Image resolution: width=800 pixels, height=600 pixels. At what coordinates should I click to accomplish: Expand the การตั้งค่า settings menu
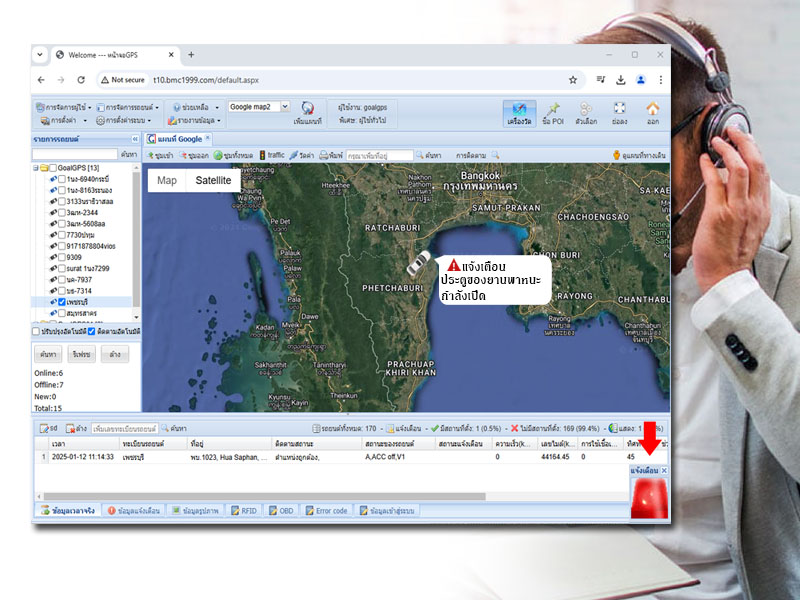[x=64, y=120]
